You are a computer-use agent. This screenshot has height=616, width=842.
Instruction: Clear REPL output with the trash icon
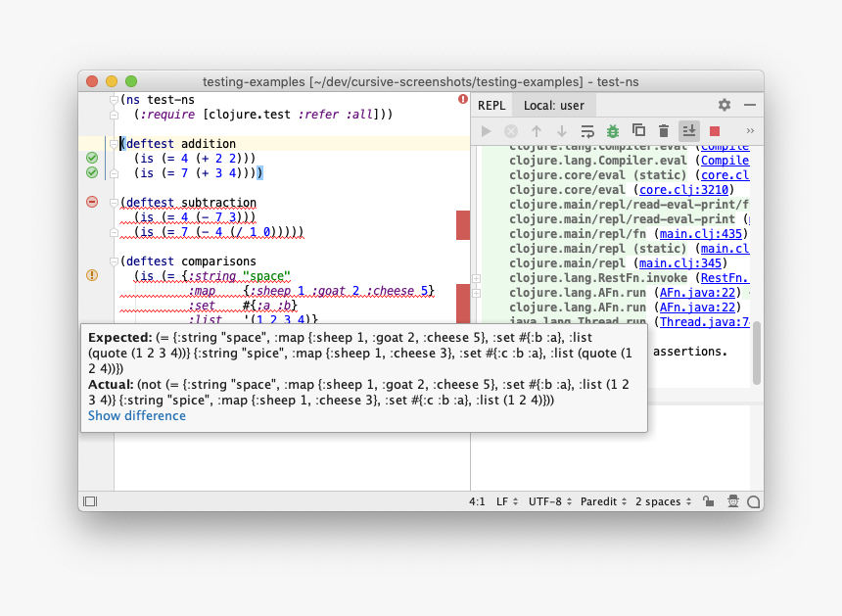(x=664, y=130)
